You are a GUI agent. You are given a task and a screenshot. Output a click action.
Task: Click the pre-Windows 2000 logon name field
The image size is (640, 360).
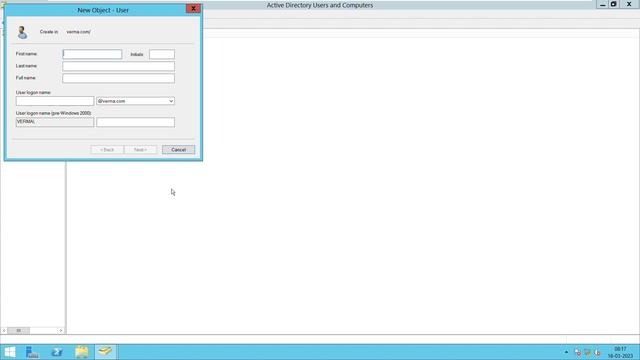[136, 122]
